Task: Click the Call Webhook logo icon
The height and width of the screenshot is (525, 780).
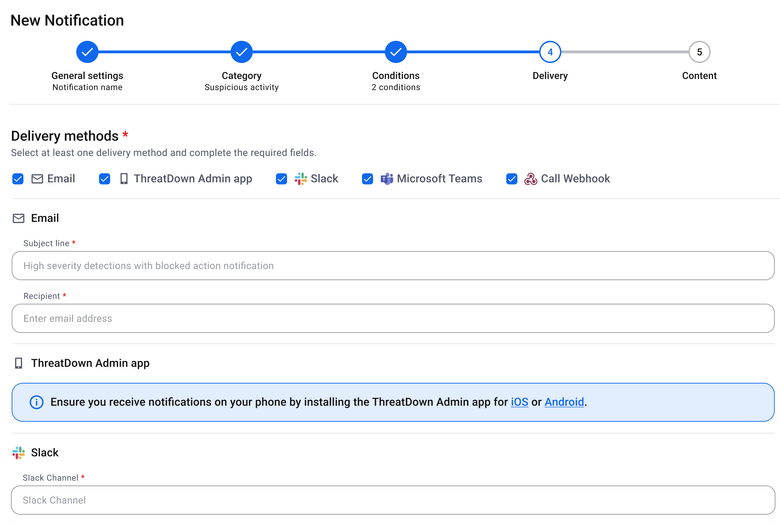Action: (530, 179)
